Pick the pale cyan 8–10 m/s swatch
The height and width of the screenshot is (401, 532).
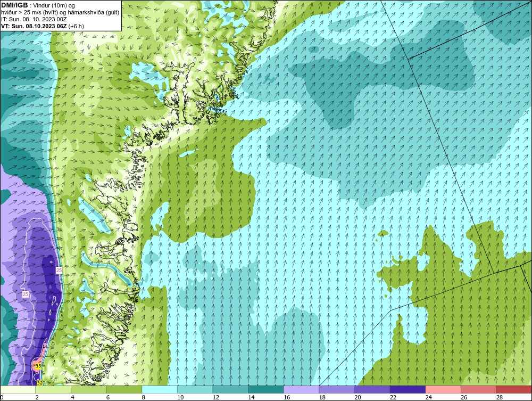click(160, 389)
